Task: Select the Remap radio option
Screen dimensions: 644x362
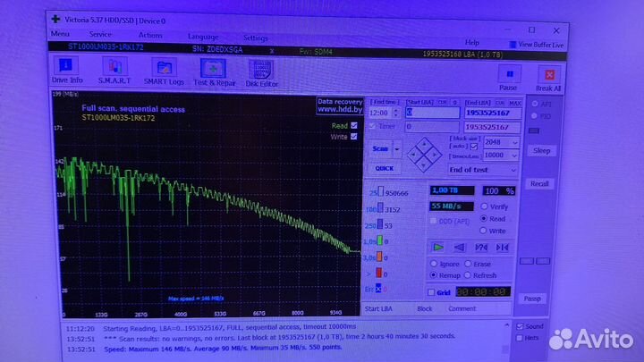Action: click(434, 275)
